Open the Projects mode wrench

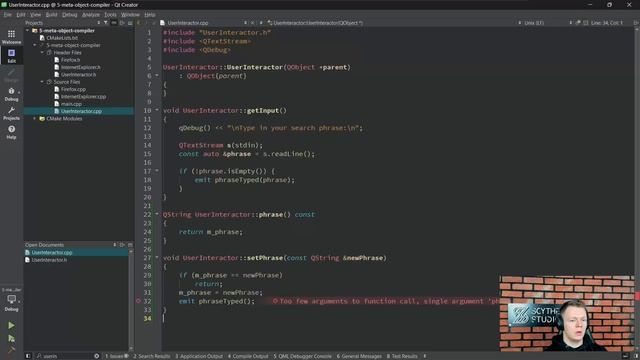point(11,113)
